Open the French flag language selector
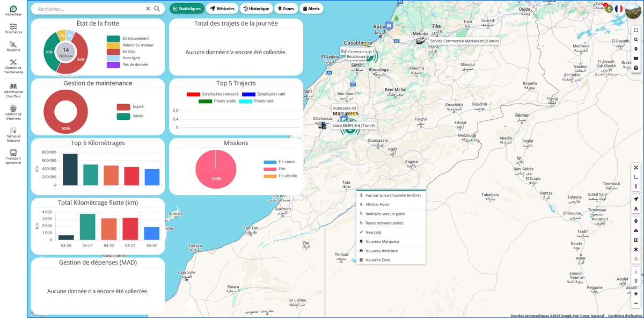 620,9
